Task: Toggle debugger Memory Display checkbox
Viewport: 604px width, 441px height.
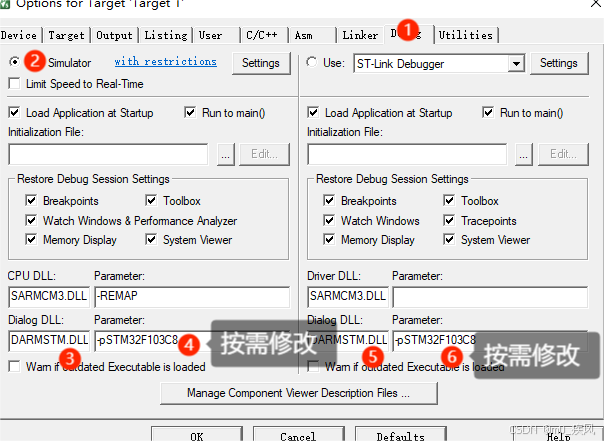Action: (329, 240)
